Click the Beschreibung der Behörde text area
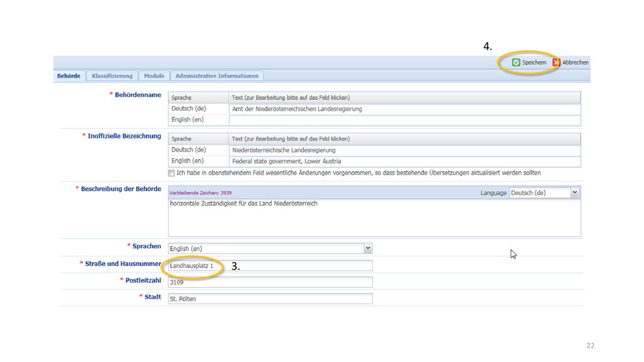Screen dimensions: 644x362 pos(374,217)
